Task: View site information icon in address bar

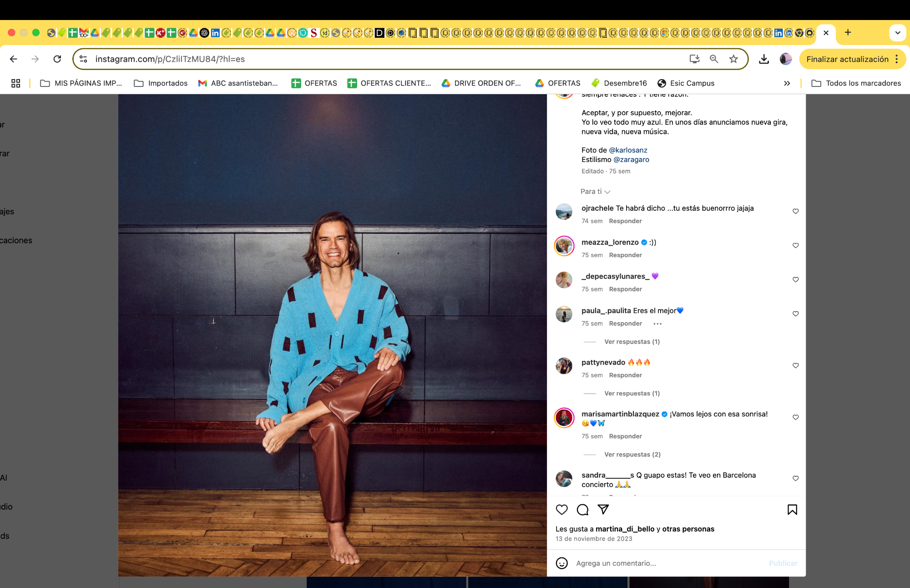Action: pos(83,59)
